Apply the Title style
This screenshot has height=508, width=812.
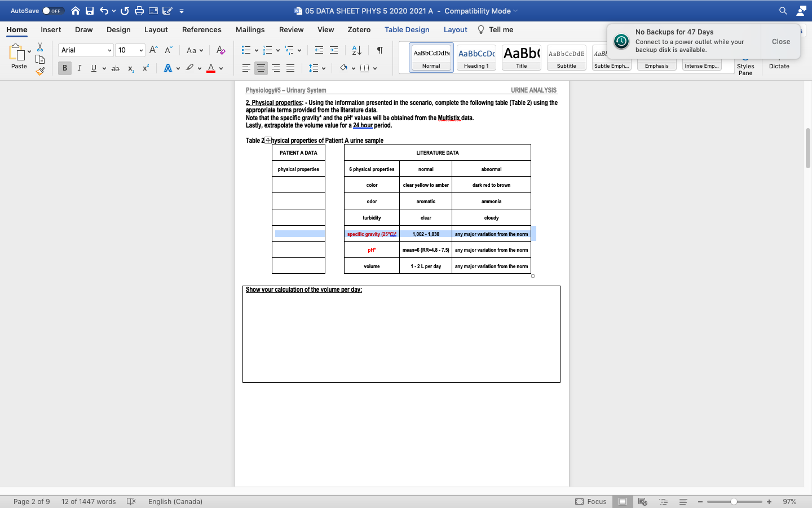tap(522, 58)
